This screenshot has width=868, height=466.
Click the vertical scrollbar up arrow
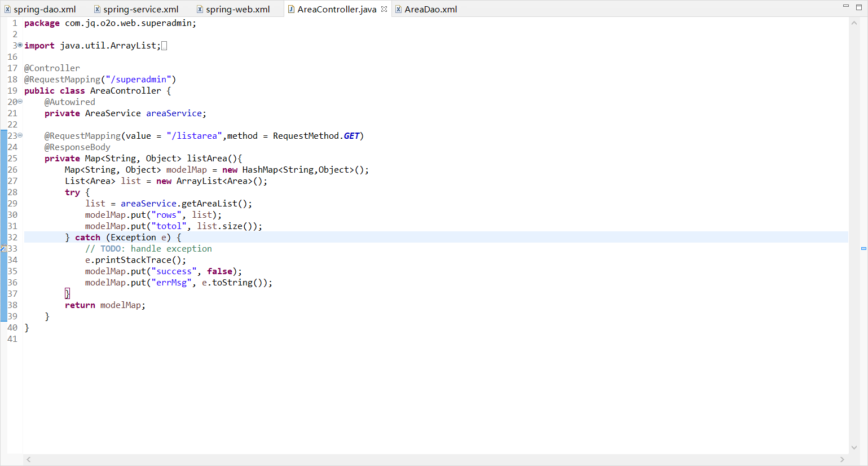pos(854,23)
